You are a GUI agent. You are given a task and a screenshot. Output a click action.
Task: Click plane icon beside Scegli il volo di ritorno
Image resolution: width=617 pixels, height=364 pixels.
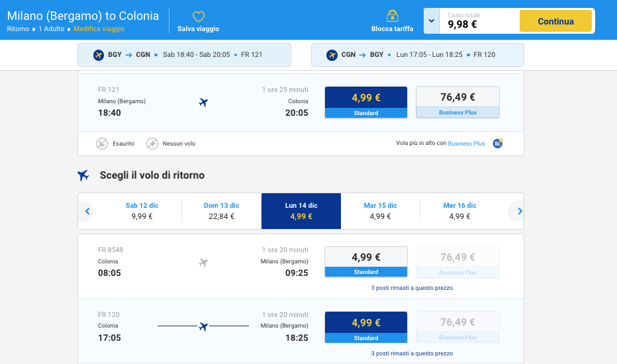tap(83, 175)
